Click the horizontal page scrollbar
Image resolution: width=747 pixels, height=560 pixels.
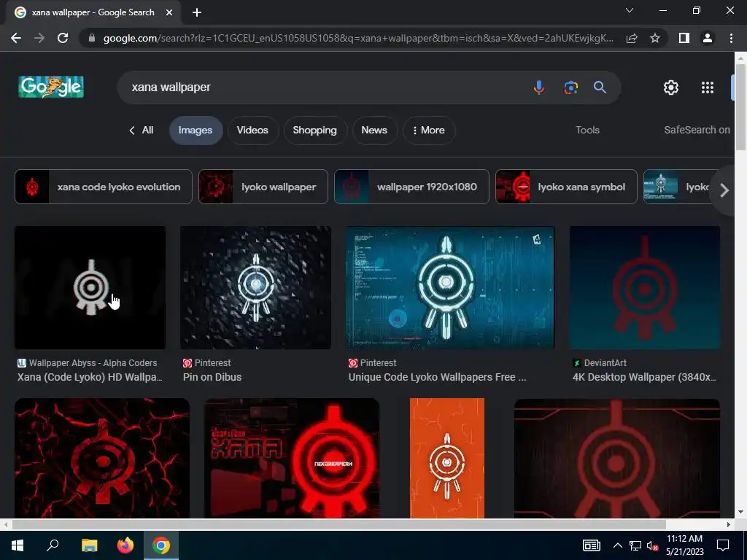click(338, 524)
